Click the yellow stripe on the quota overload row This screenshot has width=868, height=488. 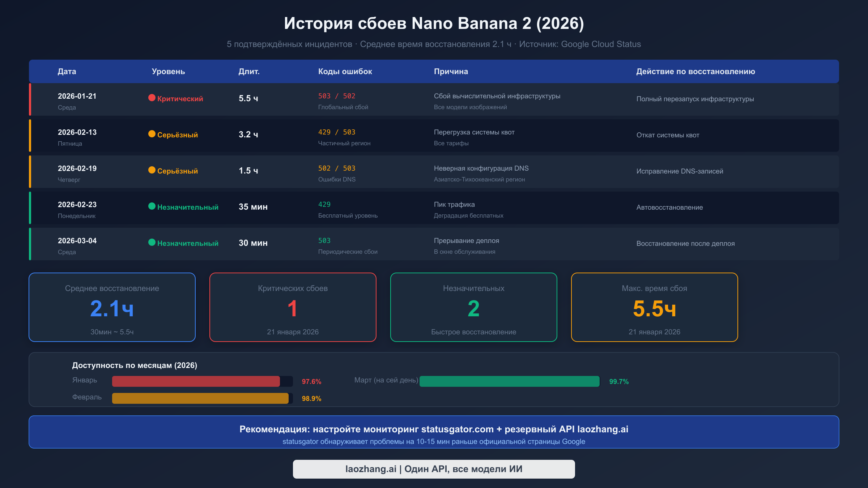pyautogui.click(x=30, y=135)
